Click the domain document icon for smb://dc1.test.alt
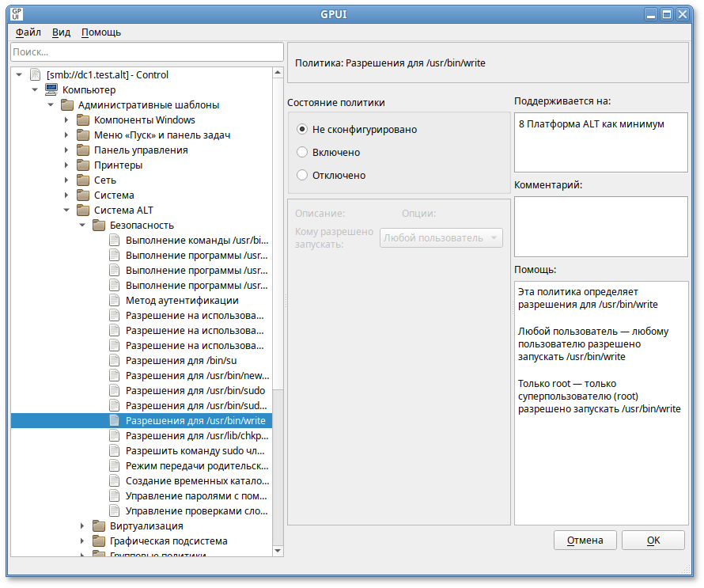The width and height of the screenshot is (704, 588). click(35, 75)
